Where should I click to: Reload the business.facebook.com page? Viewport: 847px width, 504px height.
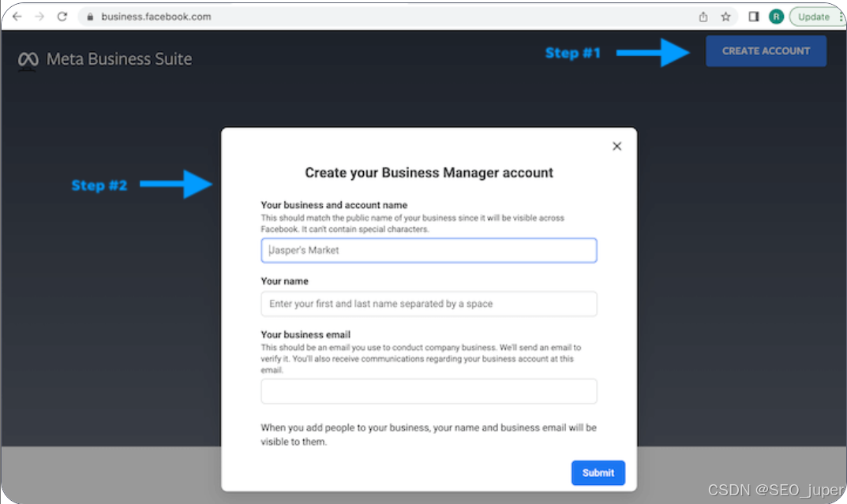(x=63, y=17)
